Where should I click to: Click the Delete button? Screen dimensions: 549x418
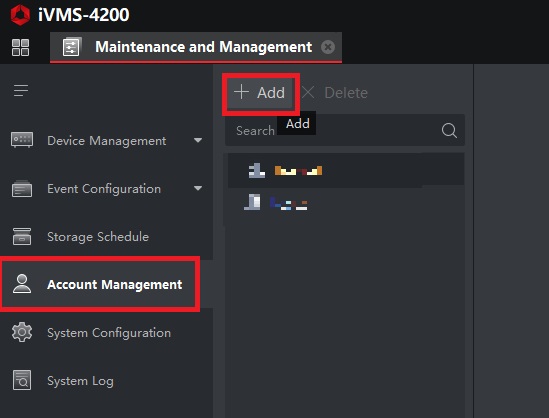(335, 93)
